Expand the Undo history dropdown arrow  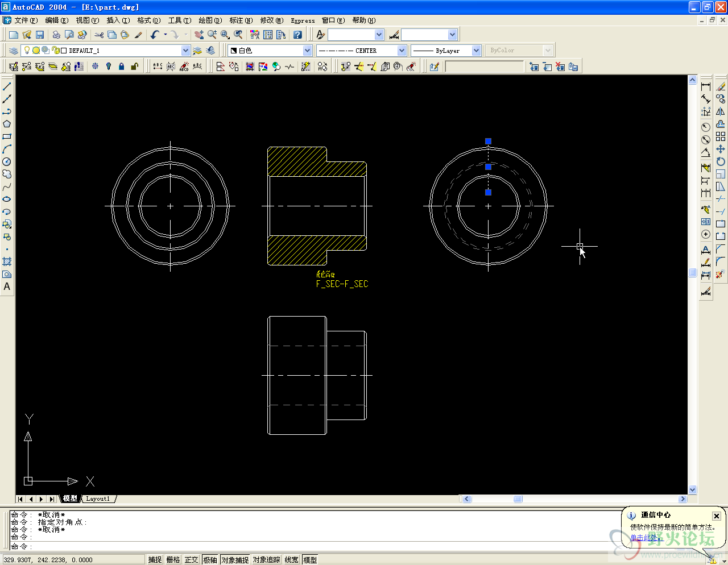click(166, 35)
